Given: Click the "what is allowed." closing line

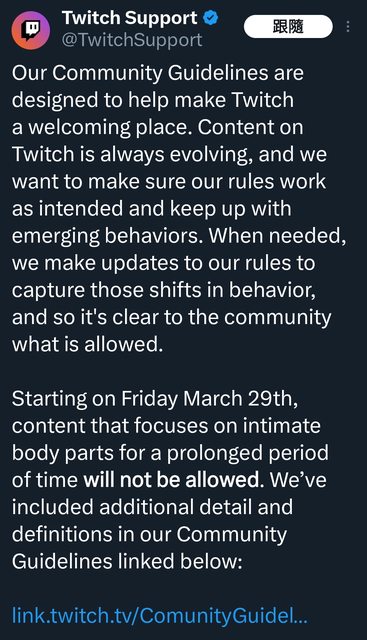Looking at the screenshot, I should 87,344.
